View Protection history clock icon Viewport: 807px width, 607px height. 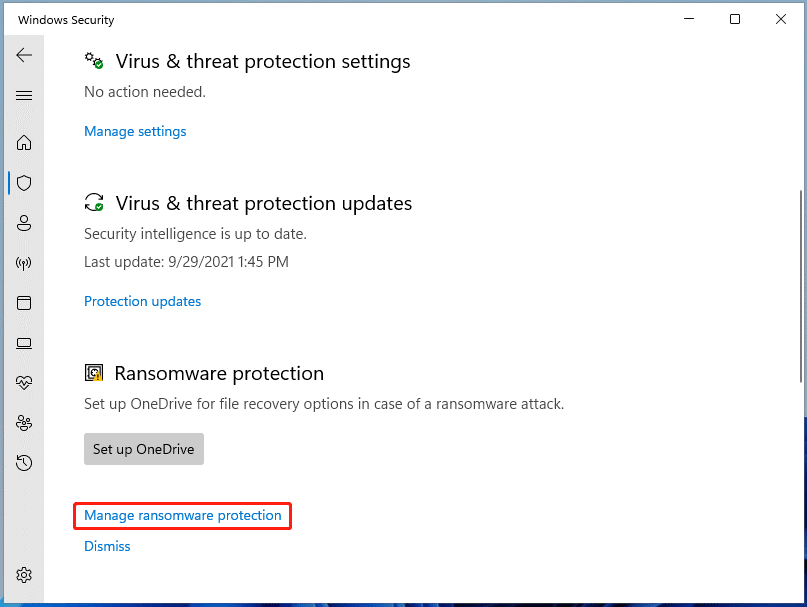tap(24, 463)
